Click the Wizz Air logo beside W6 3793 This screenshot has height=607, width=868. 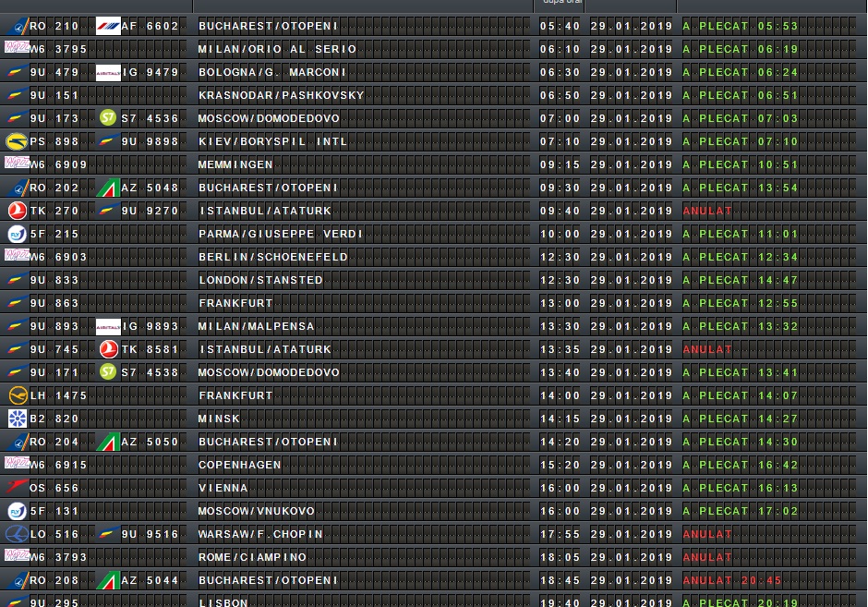(x=17, y=555)
